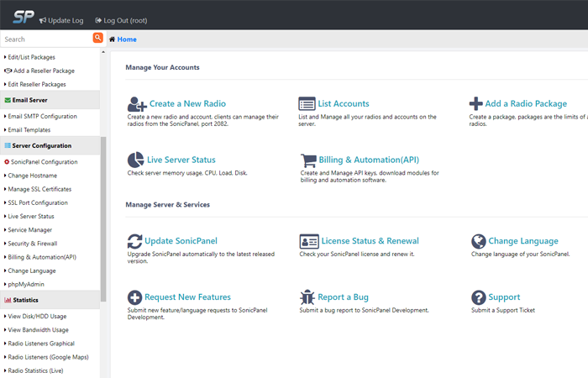
Task: Click the orange search magnifier button
Action: (x=98, y=39)
